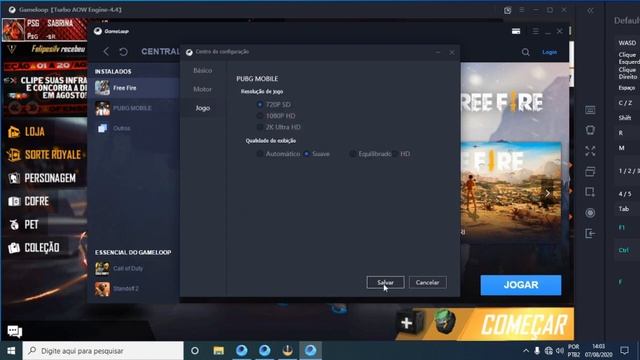The width and height of the screenshot is (640, 360).
Task: Close the settings center dialog
Action: (452, 52)
